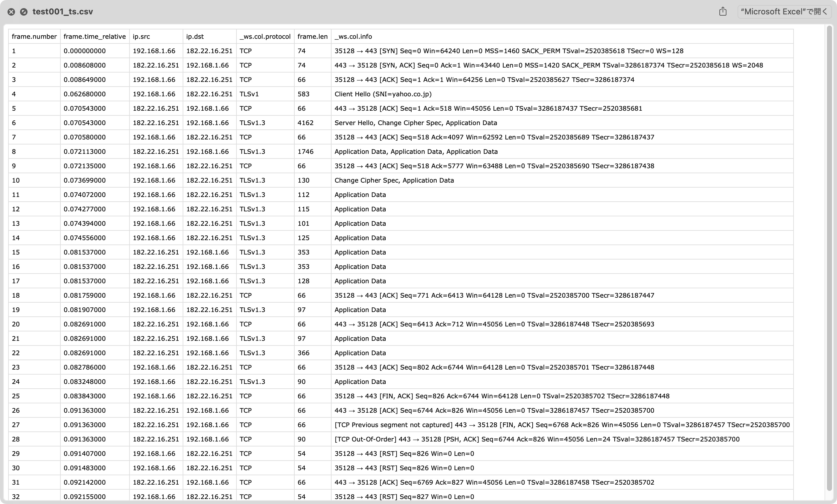Open the Share icon in the title bar
This screenshot has width=837, height=504.
[x=723, y=11]
